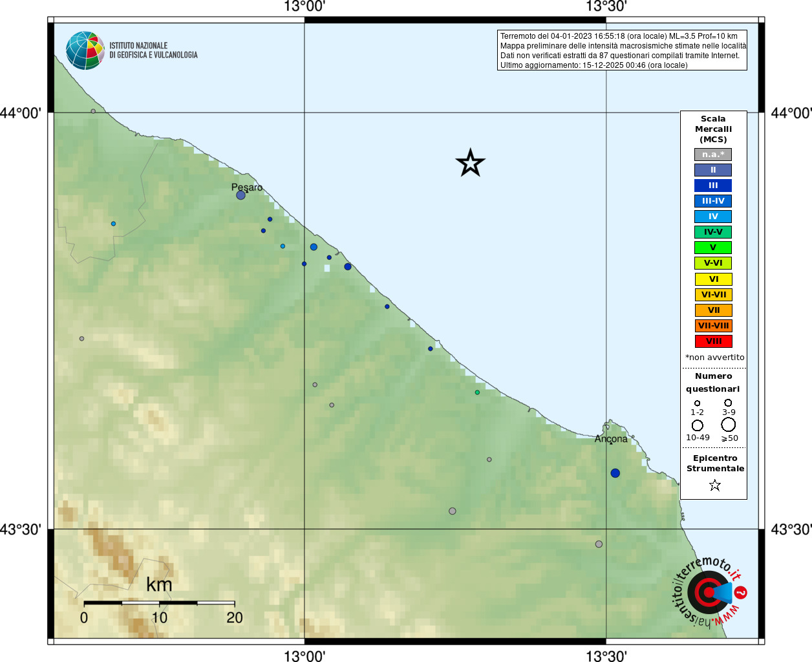Click the '10' value on the scale bar
Screen dimensions: 812x662
click(159, 617)
